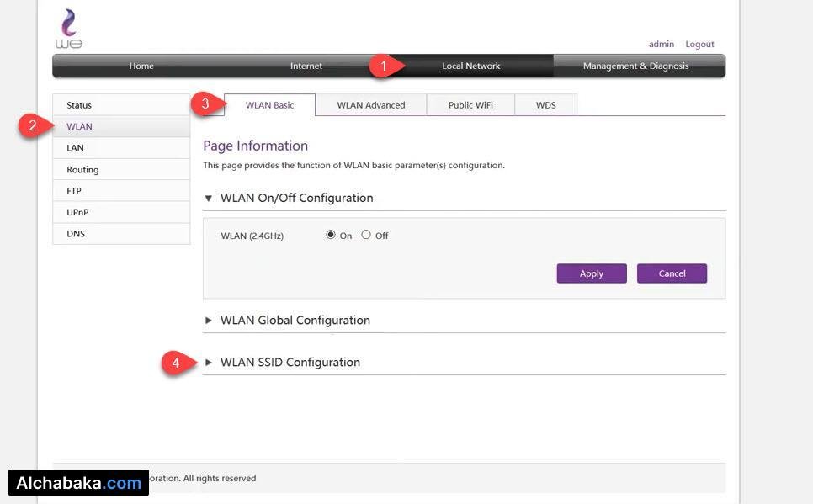Screen dimensions: 813x504
Task: Switch to the Public WiFi tab
Action: point(470,105)
